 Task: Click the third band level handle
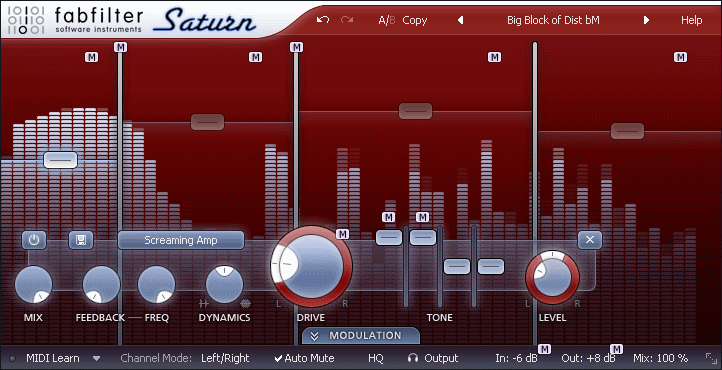[415, 111]
